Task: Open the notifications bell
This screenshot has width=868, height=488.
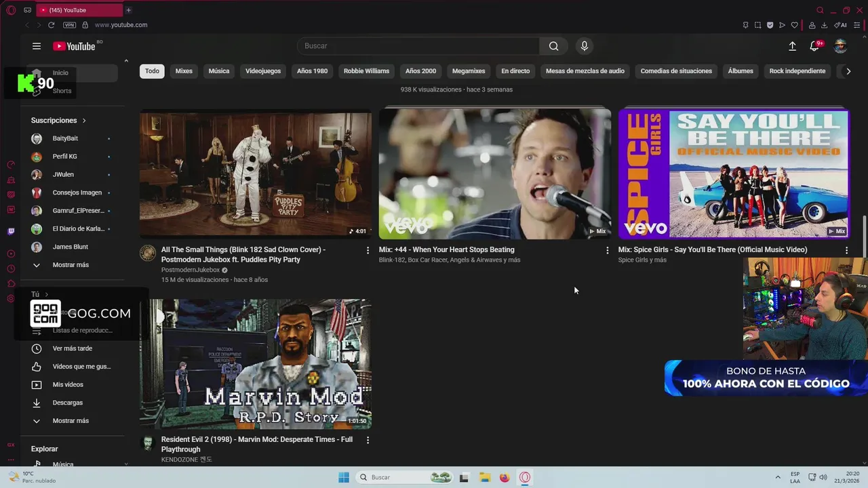Action: [814, 46]
